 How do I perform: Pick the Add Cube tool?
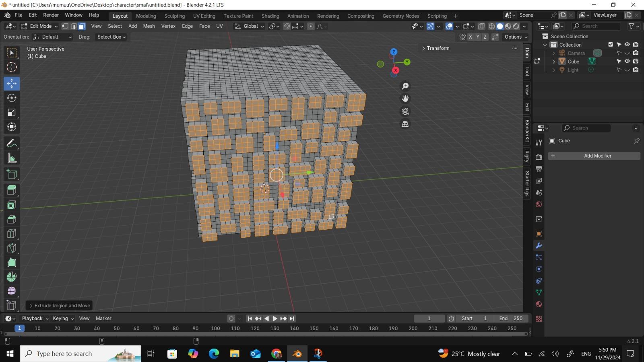coord(12,174)
